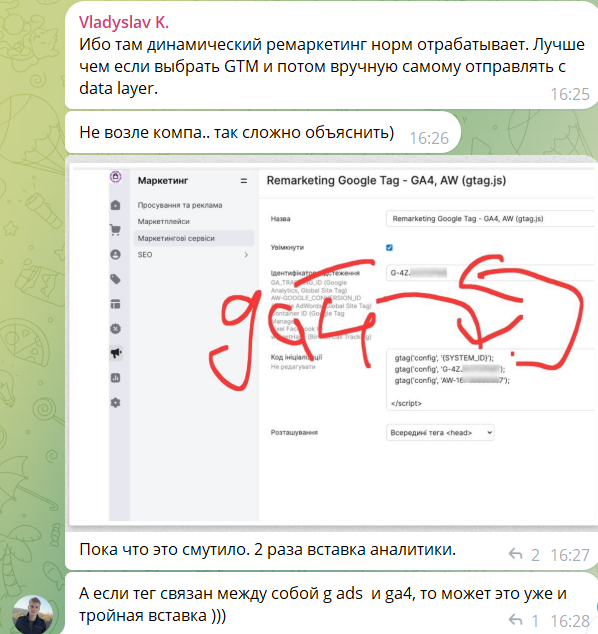Toggle the Увімкнути checkbox

[389, 247]
